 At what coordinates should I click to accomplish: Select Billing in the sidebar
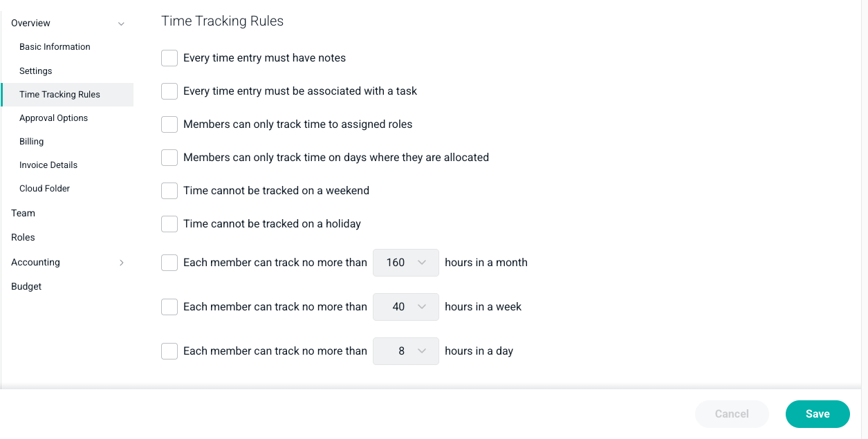pyautogui.click(x=31, y=142)
